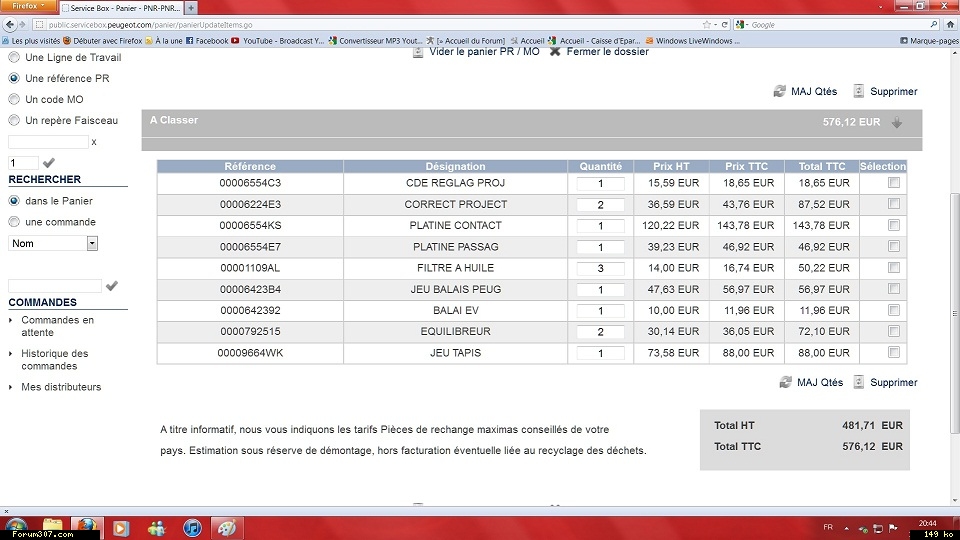Select une commande radio button

coord(14,222)
